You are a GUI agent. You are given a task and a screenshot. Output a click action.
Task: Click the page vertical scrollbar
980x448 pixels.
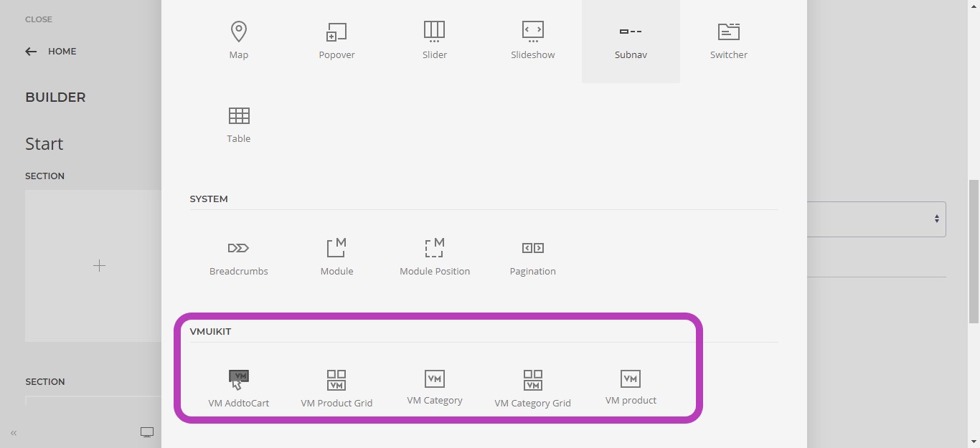tap(974, 251)
